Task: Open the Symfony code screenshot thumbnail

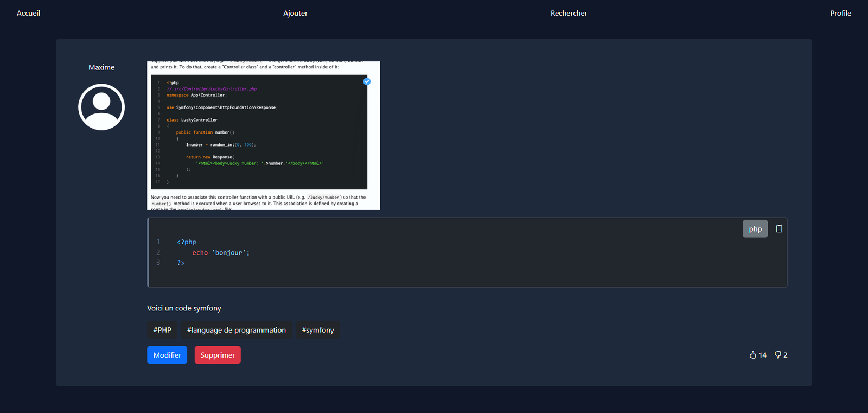Action: (264, 136)
